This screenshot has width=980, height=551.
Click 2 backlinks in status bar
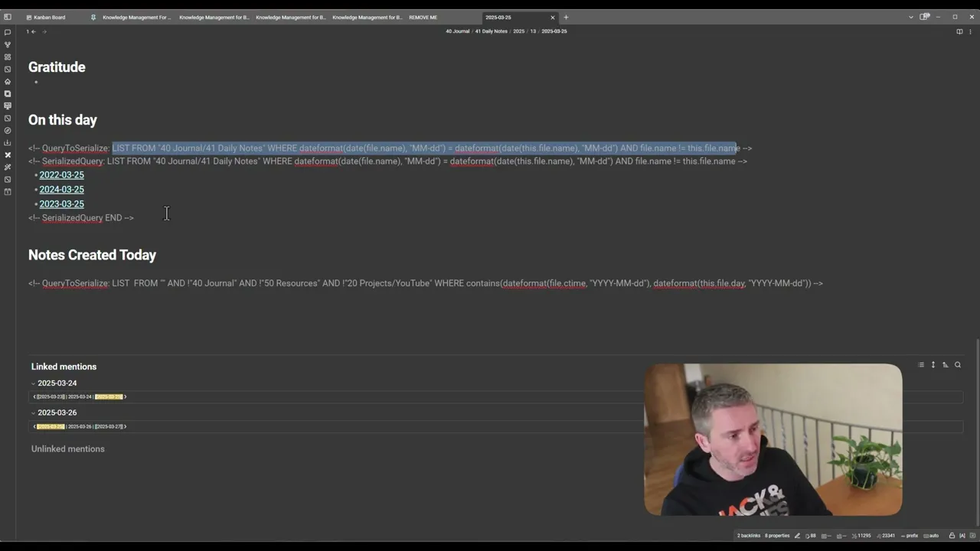click(749, 536)
